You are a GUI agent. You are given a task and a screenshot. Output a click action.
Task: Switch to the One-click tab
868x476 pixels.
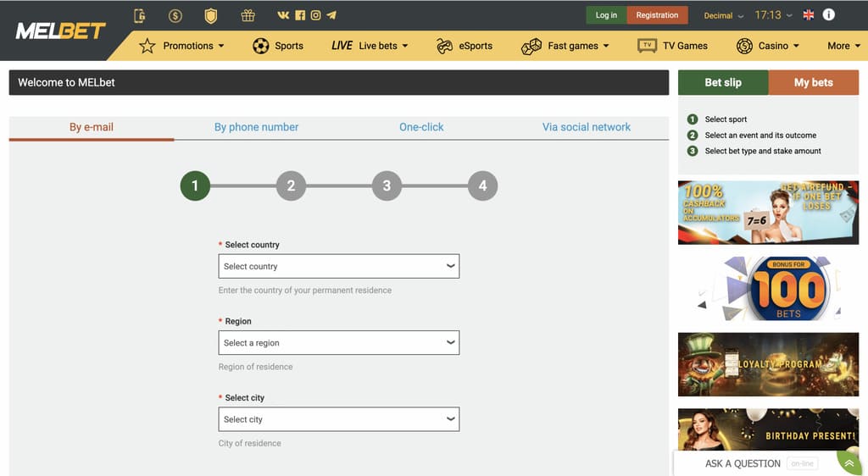tap(421, 127)
